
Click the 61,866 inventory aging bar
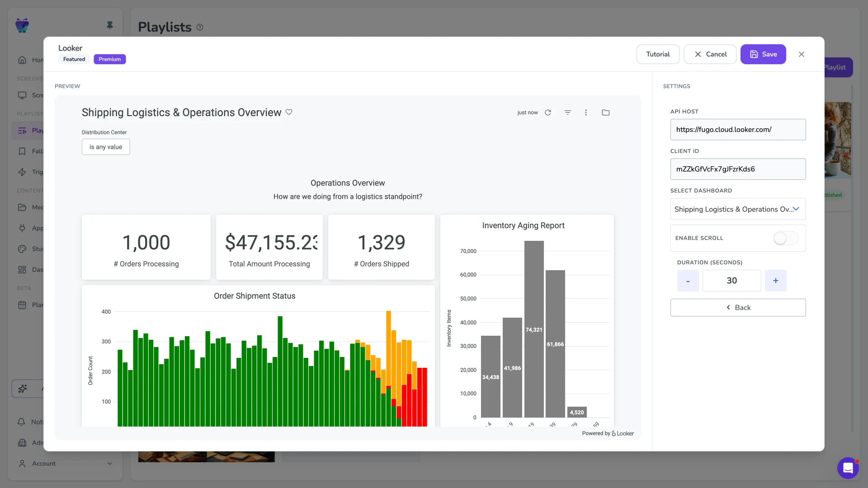[555, 344]
